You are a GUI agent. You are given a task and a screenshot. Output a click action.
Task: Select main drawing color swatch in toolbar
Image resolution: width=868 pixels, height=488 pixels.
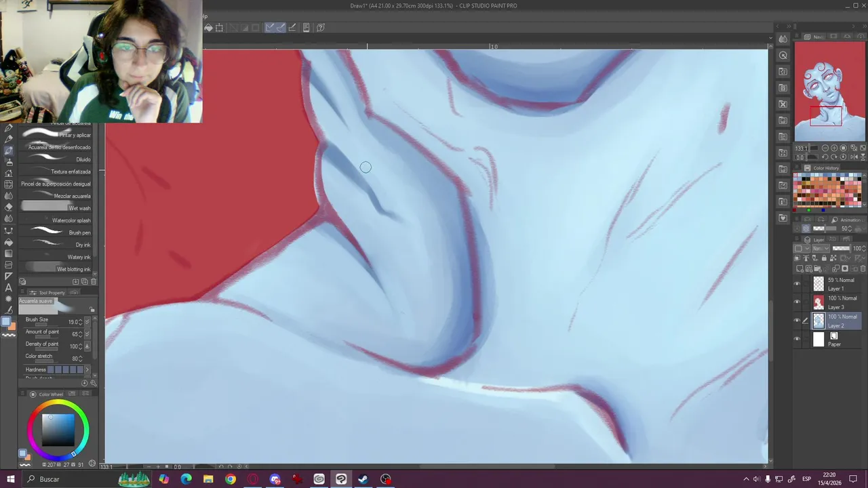click(x=6, y=322)
